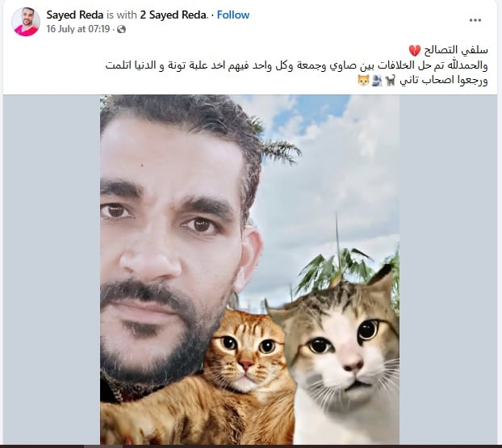Open the three-dot post options menu

pos(475,20)
